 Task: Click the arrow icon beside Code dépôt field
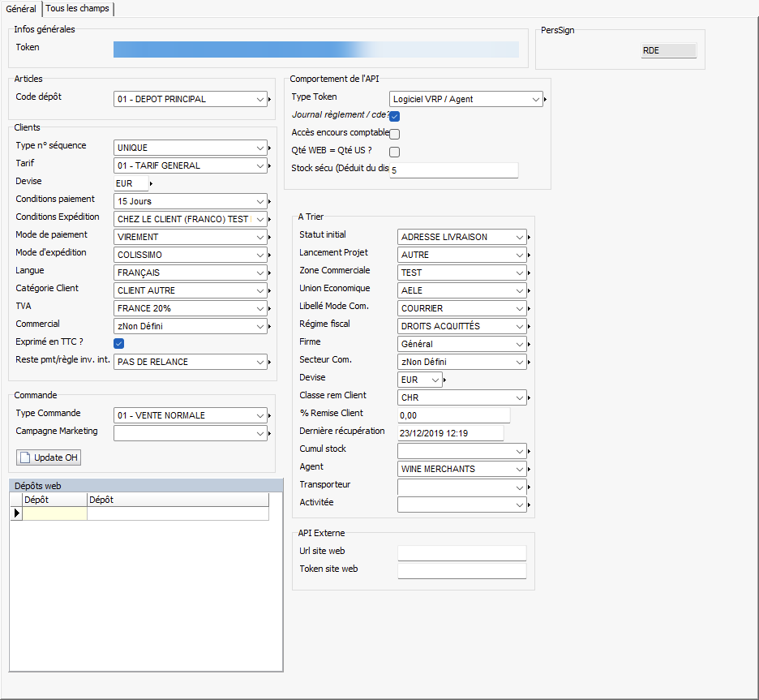click(x=271, y=100)
